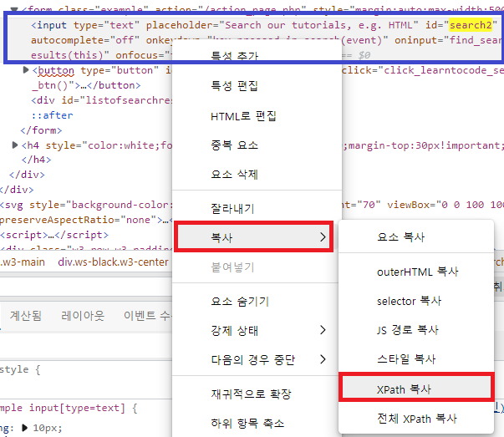The width and height of the screenshot is (504, 437).
Task: Click the '</h4>' closing tag line
Action: tap(36, 160)
